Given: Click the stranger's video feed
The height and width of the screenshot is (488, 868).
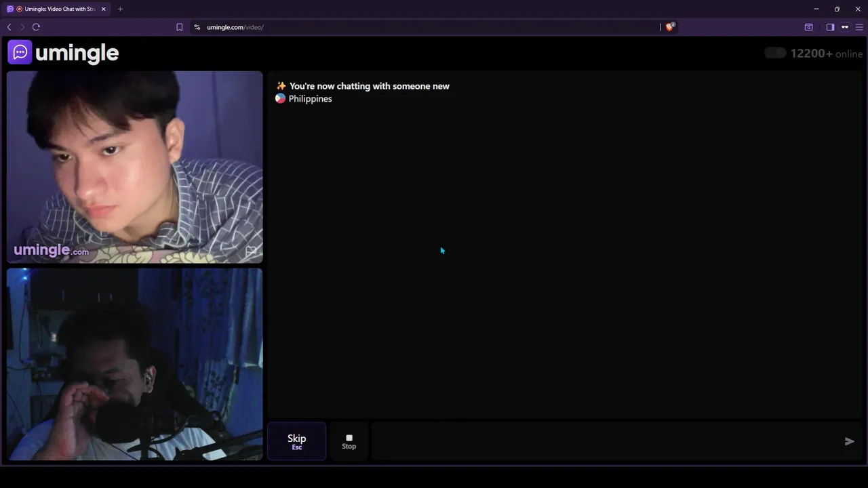Looking at the screenshot, I should tap(134, 167).
